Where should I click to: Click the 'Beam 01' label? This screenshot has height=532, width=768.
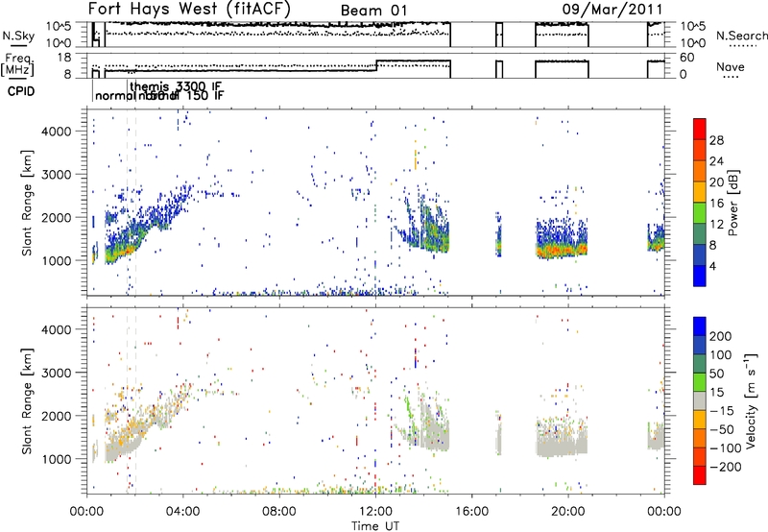point(373,11)
